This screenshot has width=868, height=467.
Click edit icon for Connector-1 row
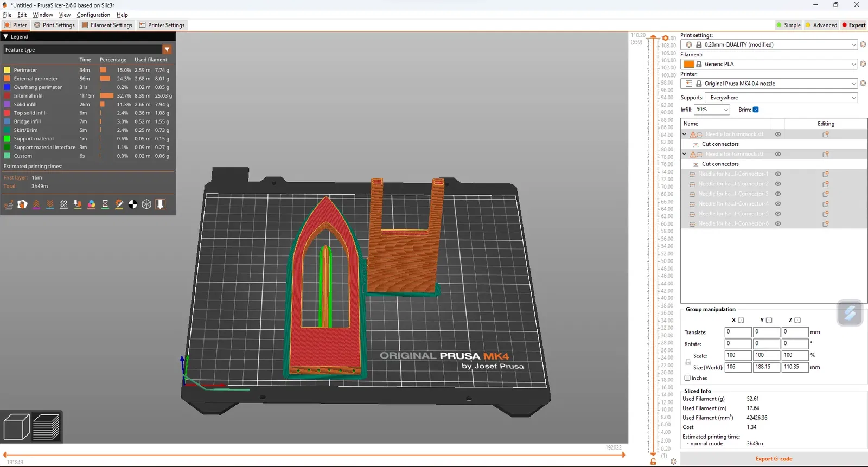pos(826,174)
